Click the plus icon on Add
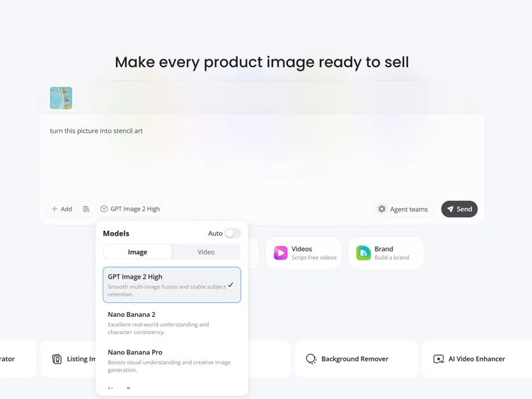Image resolution: width=532 pixels, height=399 pixels. point(54,209)
